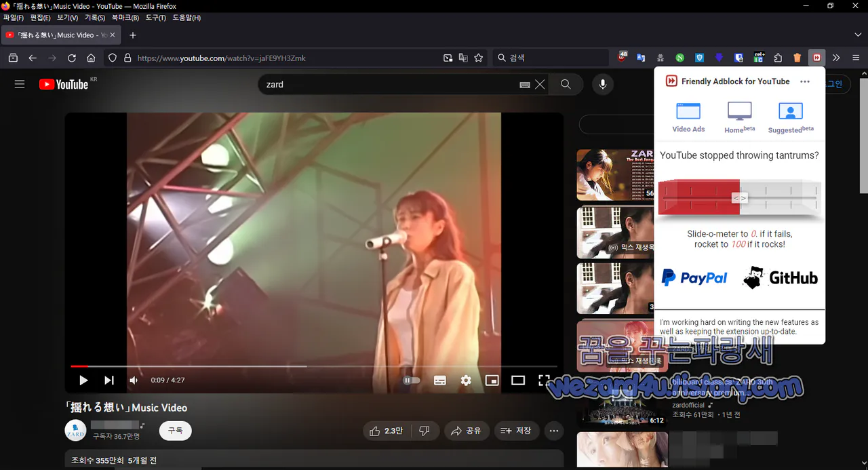Open more actions menu under video
This screenshot has width=868, height=470.
click(554, 431)
